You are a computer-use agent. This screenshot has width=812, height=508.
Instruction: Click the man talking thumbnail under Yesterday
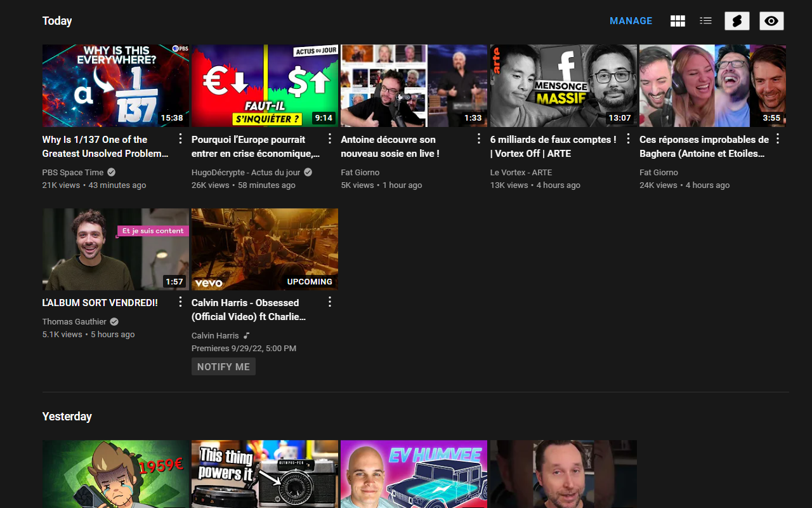[x=563, y=474]
